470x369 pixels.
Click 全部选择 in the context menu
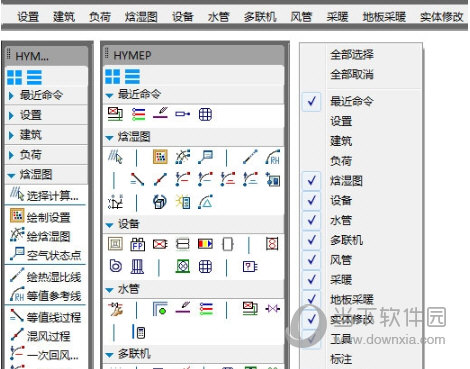[352, 55]
